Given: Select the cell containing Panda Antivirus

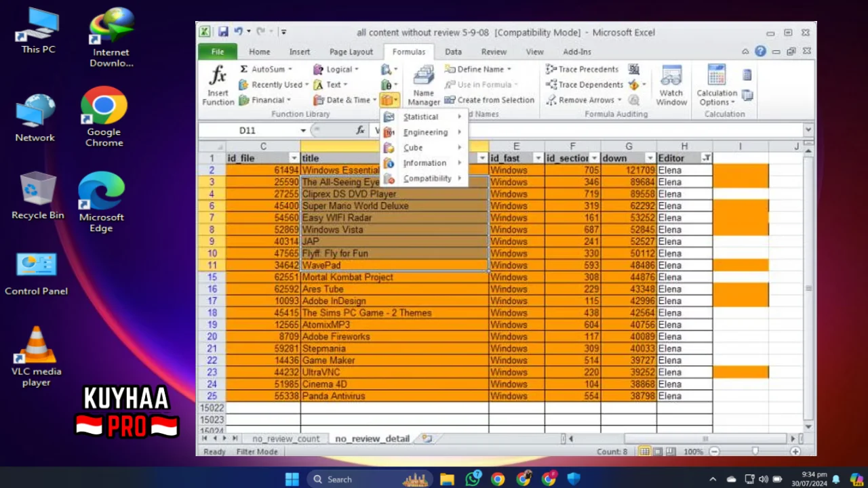Looking at the screenshot, I should point(395,396).
